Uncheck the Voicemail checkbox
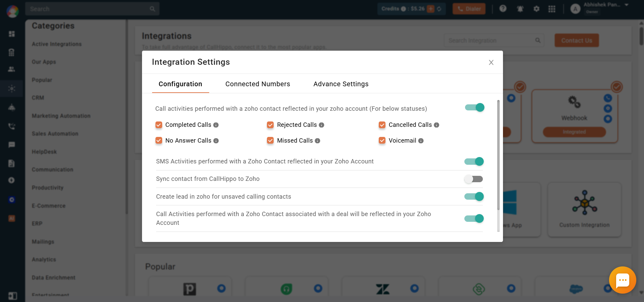Viewport: 644px width, 302px height. pos(382,140)
